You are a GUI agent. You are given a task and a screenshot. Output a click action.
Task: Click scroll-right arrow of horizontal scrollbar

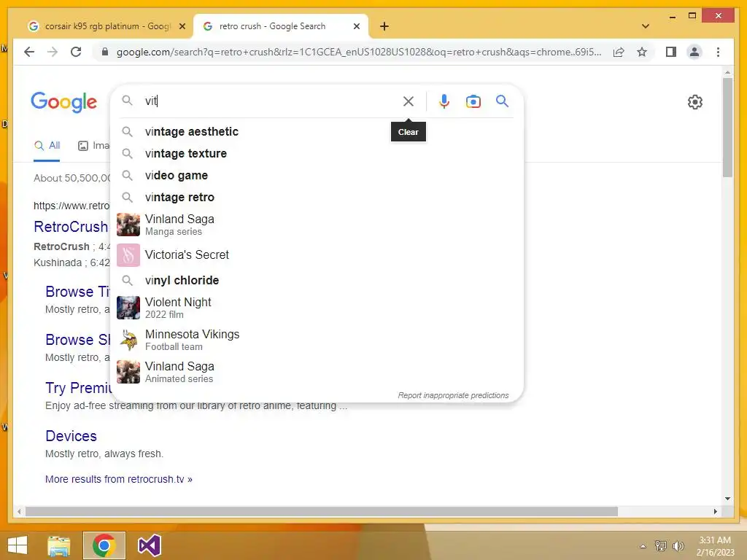pyautogui.click(x=715, y=511)
